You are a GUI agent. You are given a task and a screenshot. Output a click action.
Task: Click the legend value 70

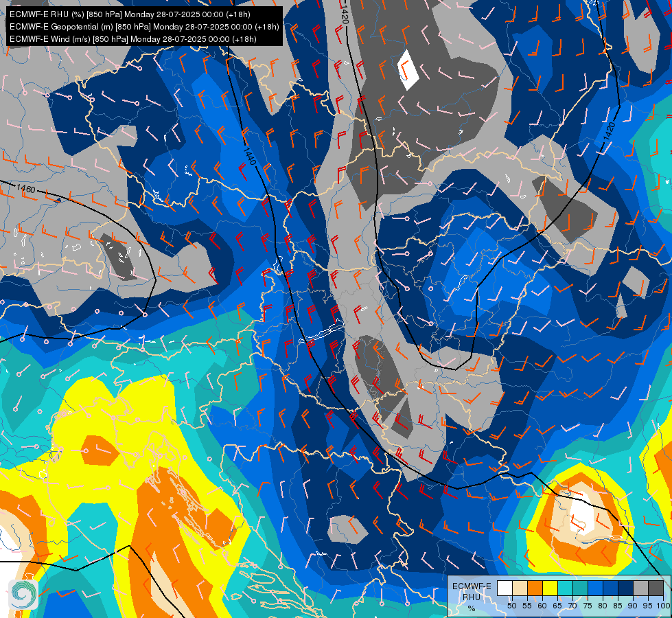(x=572, y=606)
